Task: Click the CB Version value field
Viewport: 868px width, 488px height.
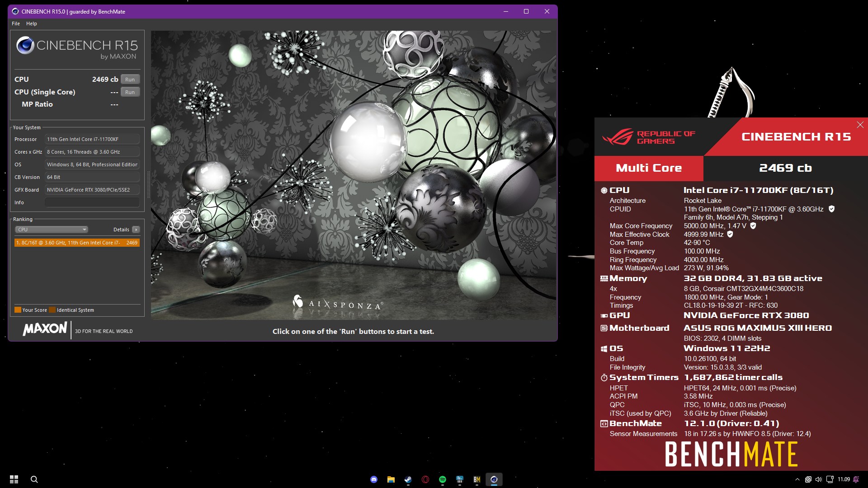Action: [92, 177]
